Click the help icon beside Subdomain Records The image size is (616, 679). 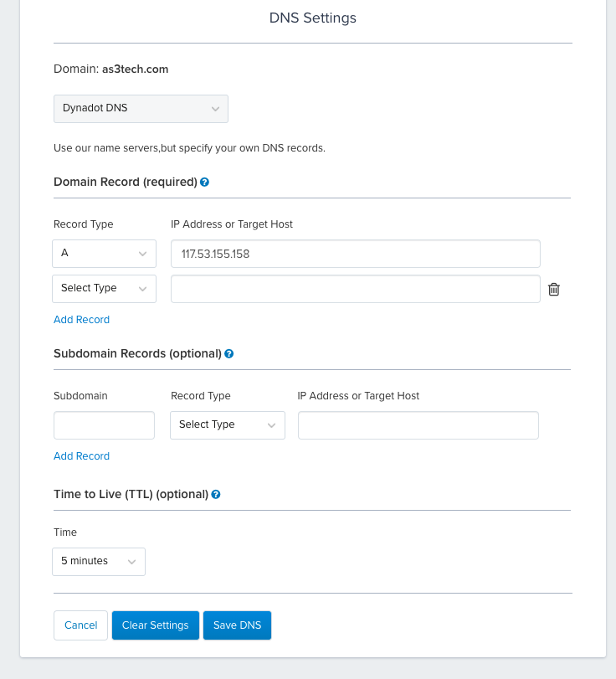(x=228, y=353)
